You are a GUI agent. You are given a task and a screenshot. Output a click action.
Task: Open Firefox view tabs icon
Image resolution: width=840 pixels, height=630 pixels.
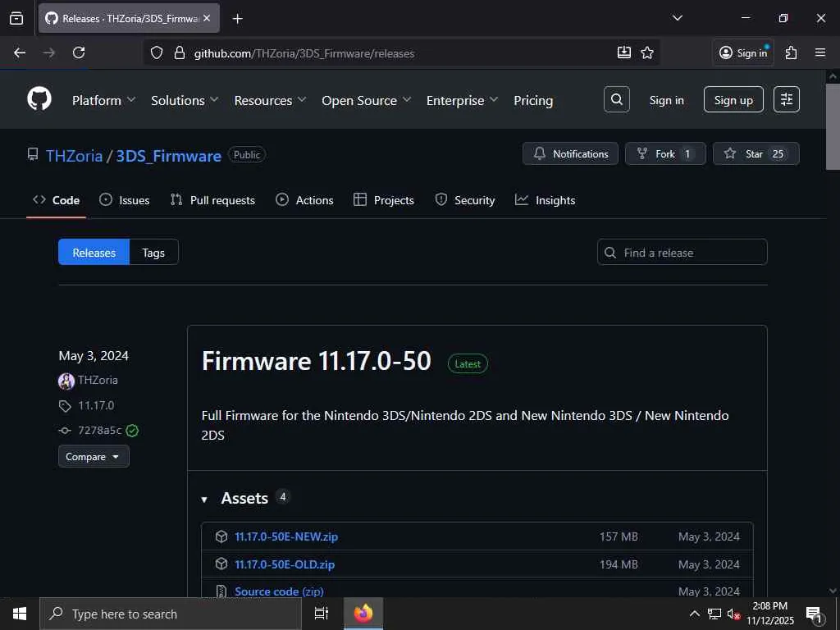(x=16, y=18)
